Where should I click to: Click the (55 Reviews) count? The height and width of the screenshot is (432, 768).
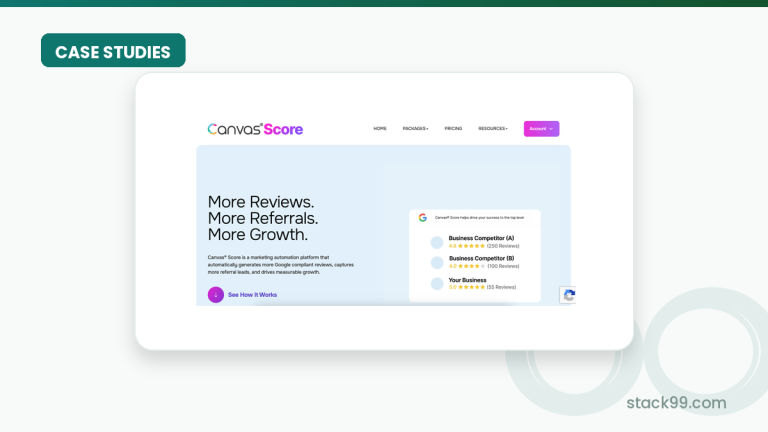[501, 287]
